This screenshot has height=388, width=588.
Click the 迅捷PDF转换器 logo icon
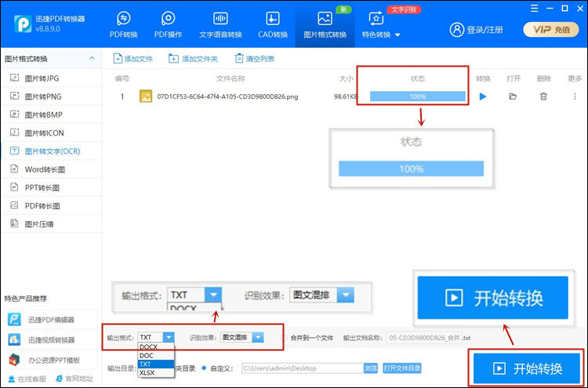(x=23, y=24)
